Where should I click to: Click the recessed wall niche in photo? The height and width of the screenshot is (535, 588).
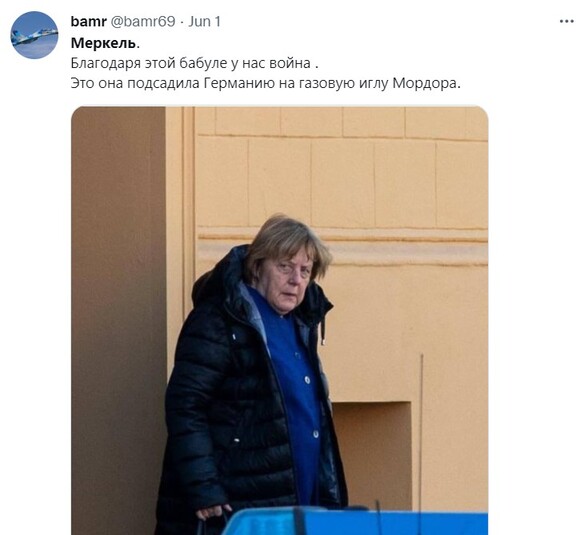coord(373,454)
